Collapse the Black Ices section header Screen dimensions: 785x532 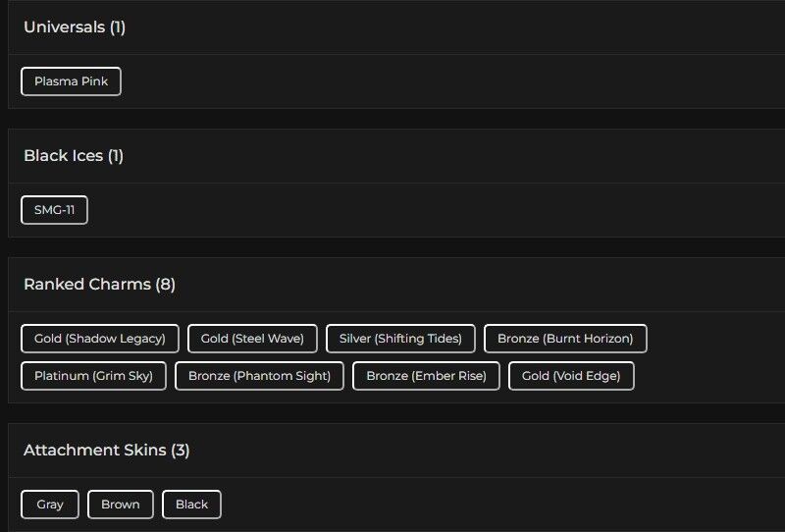click(63, 156)
